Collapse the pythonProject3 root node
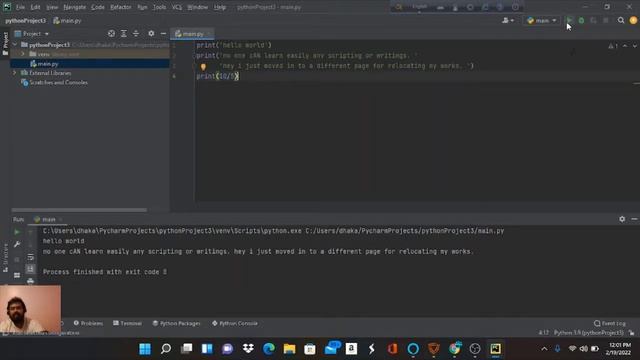 [x=15, y=44]
